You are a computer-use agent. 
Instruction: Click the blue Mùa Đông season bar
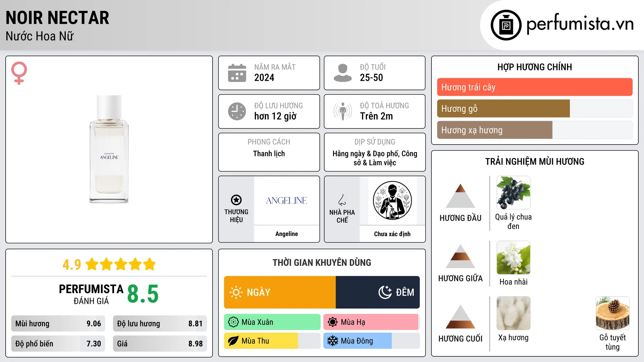371,341
